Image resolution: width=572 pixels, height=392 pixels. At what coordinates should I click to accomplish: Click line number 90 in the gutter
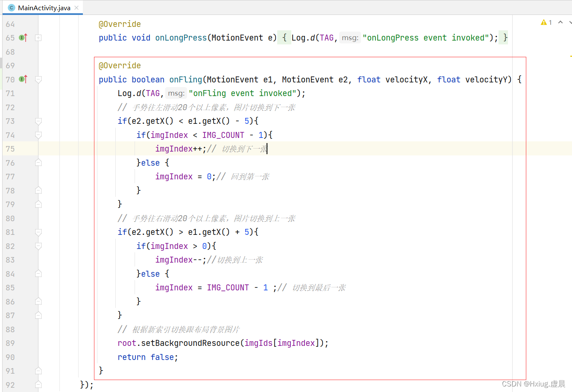tap(10, 357)
